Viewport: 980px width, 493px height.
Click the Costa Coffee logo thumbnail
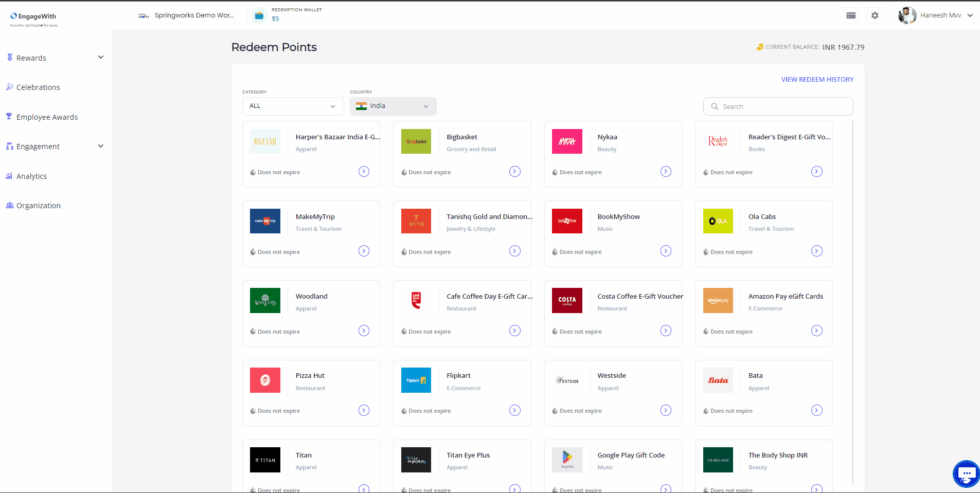pyautogui.click(x=567, y=301)
